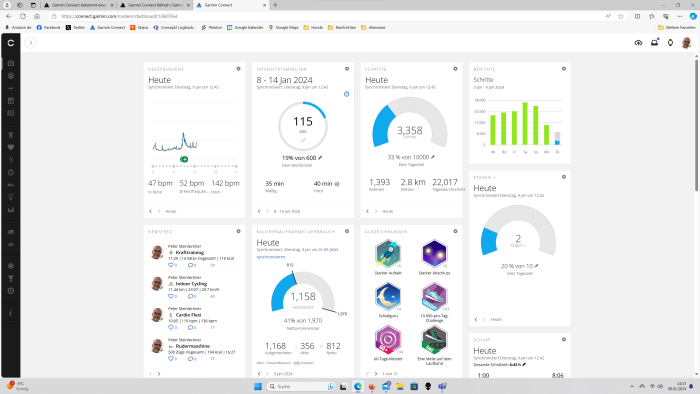Open the devices watch icon in header
This screenshot has height=394, width=700.
[670, 43]
